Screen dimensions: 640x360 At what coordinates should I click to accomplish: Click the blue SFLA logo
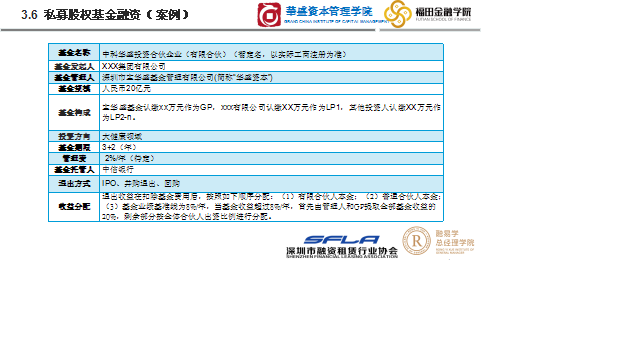click(x=342, y=240)
